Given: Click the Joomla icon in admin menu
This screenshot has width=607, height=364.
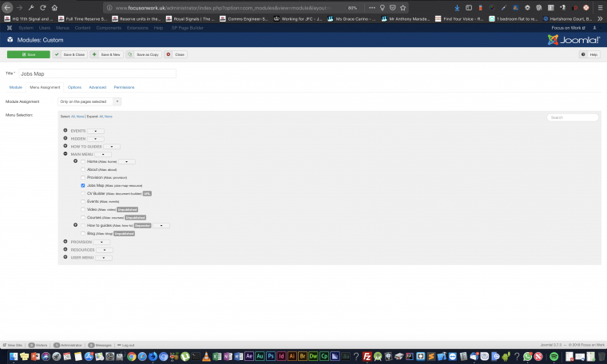Looking at the screenshot, I should tap(10, 28).
